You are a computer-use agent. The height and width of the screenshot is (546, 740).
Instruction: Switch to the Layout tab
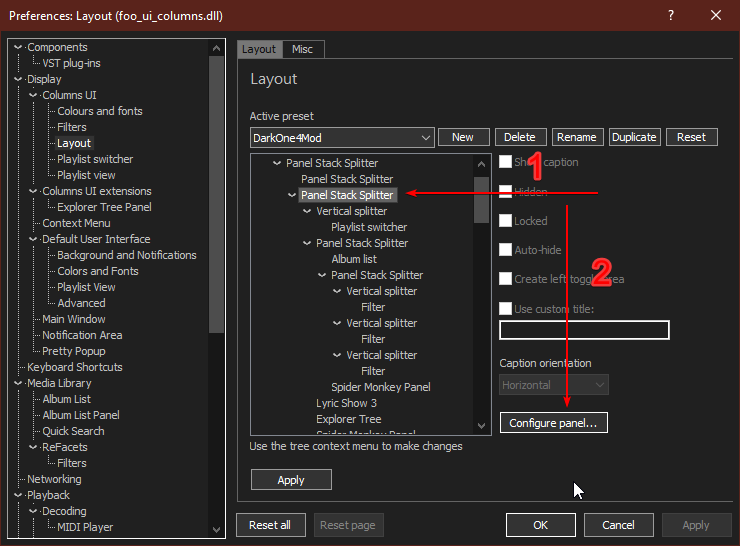click(259, 49)
